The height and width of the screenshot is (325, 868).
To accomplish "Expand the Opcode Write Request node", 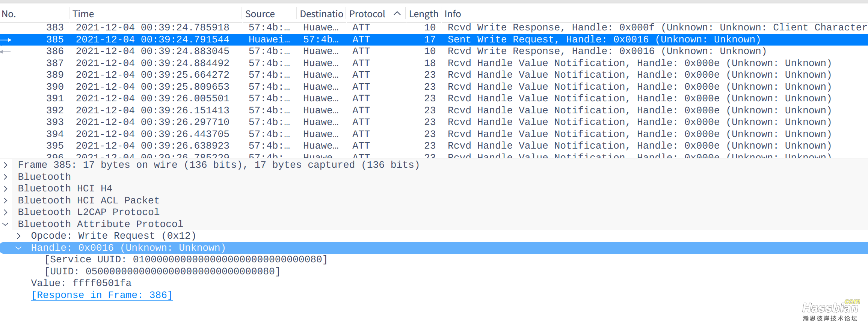I will [19, 236].
